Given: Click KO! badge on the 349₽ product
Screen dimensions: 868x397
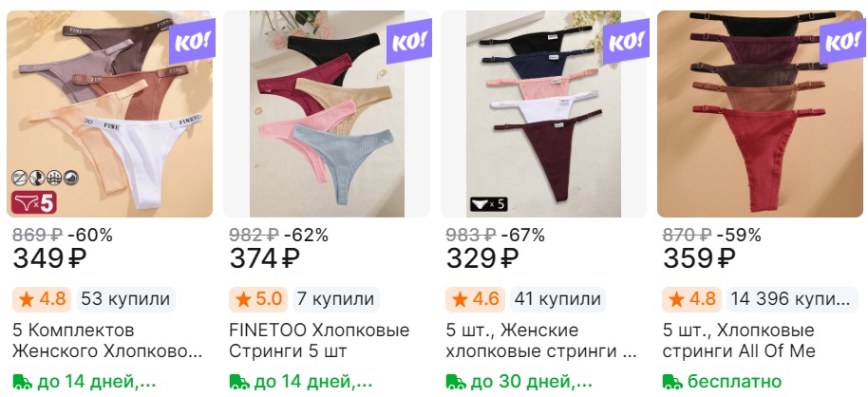Looking at the screenshot, I should [192, 41].
